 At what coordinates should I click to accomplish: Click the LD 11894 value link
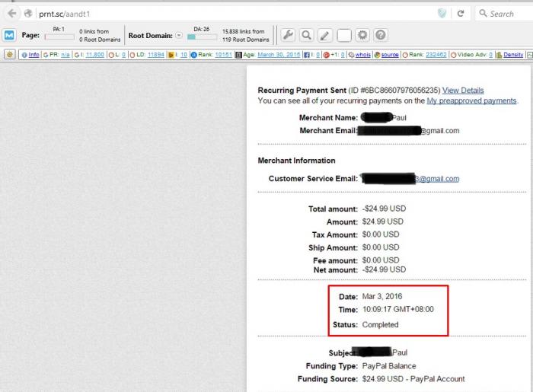click(156, 54)
